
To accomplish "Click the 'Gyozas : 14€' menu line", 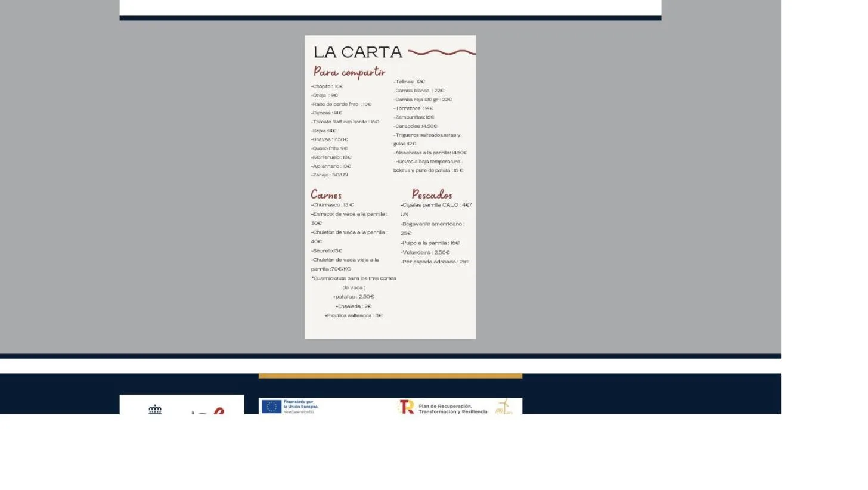I will 327,113.
